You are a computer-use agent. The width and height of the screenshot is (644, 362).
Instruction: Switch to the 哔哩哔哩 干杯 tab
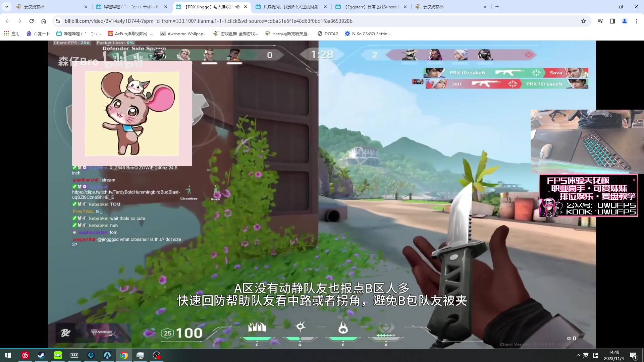[x=131, y=7]
